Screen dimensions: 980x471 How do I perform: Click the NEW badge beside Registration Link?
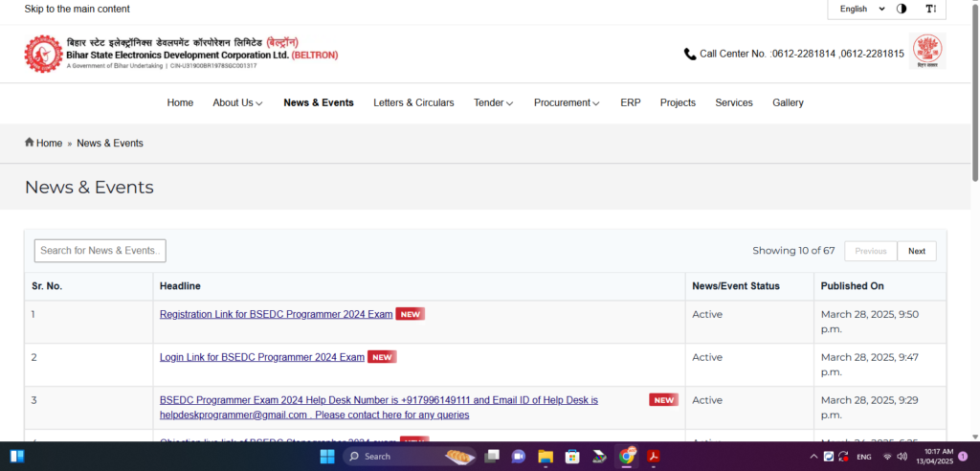pyautogui.click(x=410, y=314)
